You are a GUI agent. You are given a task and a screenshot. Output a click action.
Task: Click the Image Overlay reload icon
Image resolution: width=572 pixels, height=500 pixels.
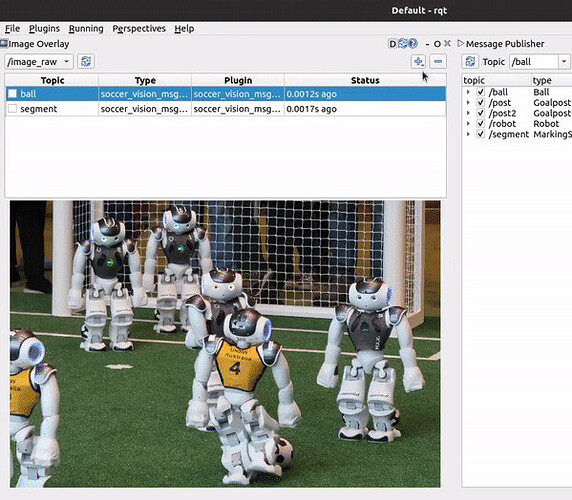click(402, 43)
